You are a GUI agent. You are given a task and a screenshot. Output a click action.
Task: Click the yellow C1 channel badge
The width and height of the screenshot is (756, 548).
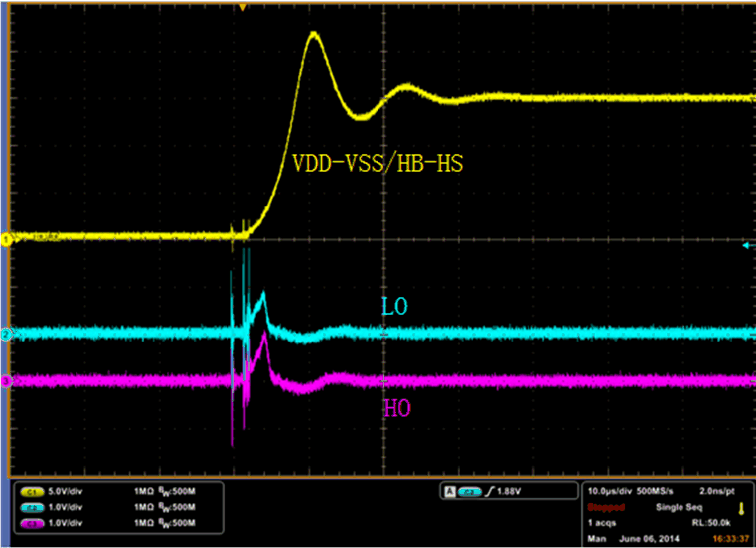click(x=31, y=492)
